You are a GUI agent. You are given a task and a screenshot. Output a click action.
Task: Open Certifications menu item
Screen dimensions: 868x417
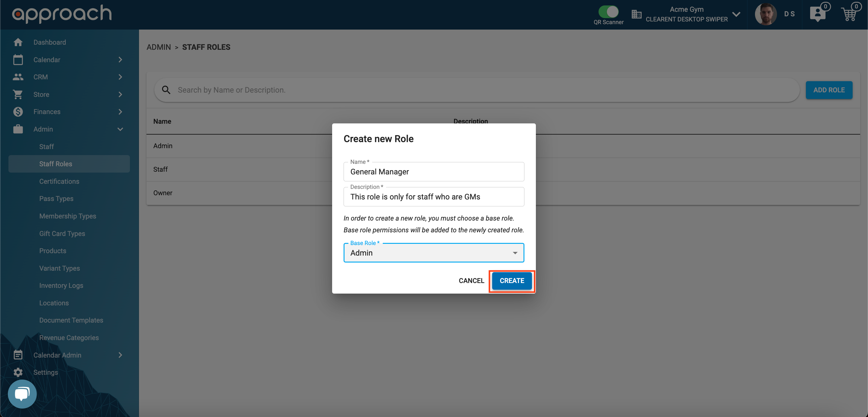[x=59, y=182]
